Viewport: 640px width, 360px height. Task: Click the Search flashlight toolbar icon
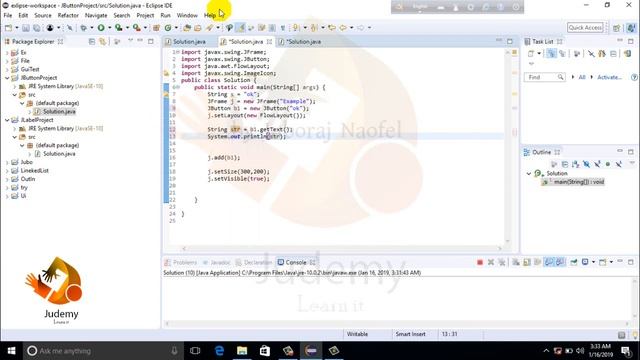(209, 28)
